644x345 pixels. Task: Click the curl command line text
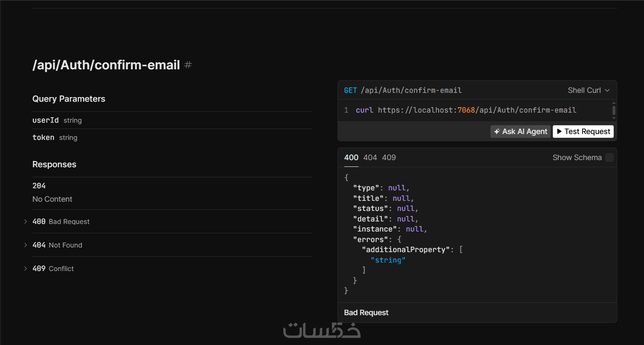pos(466,110)
